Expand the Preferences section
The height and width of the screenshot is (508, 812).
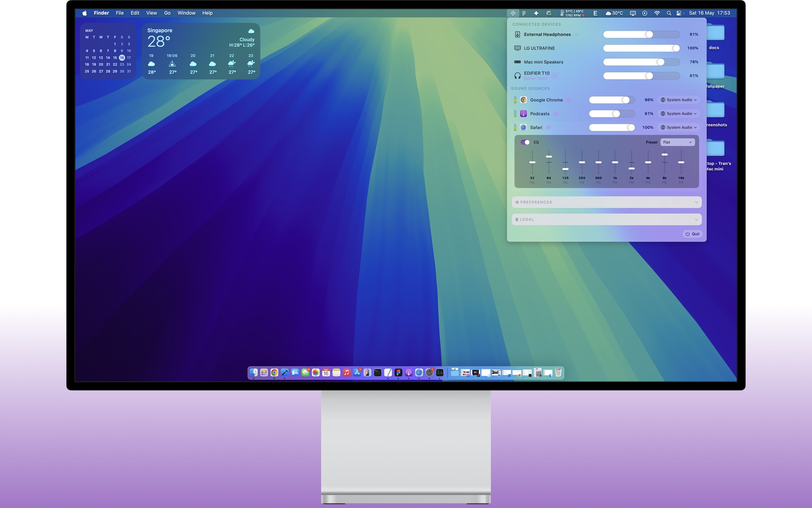(x=607, y=202)
